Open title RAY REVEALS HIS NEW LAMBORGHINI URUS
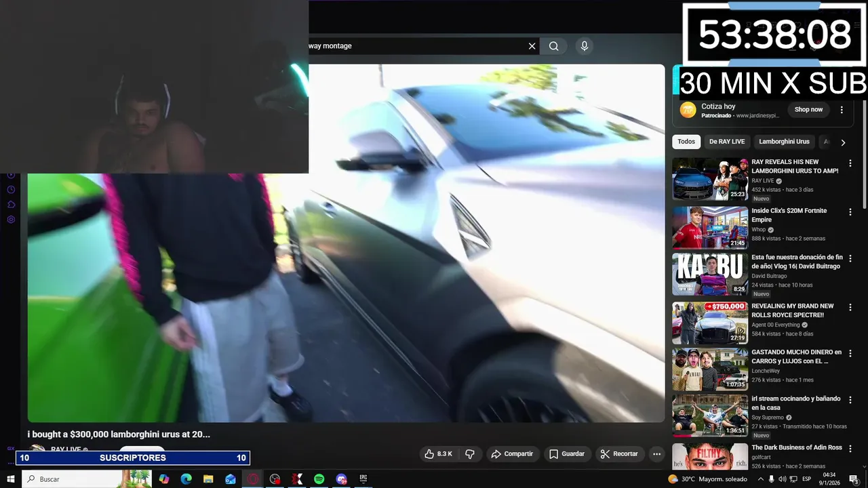Image resolution: width=868 pixels, height=488 pixels. click(x=795, y=167)
